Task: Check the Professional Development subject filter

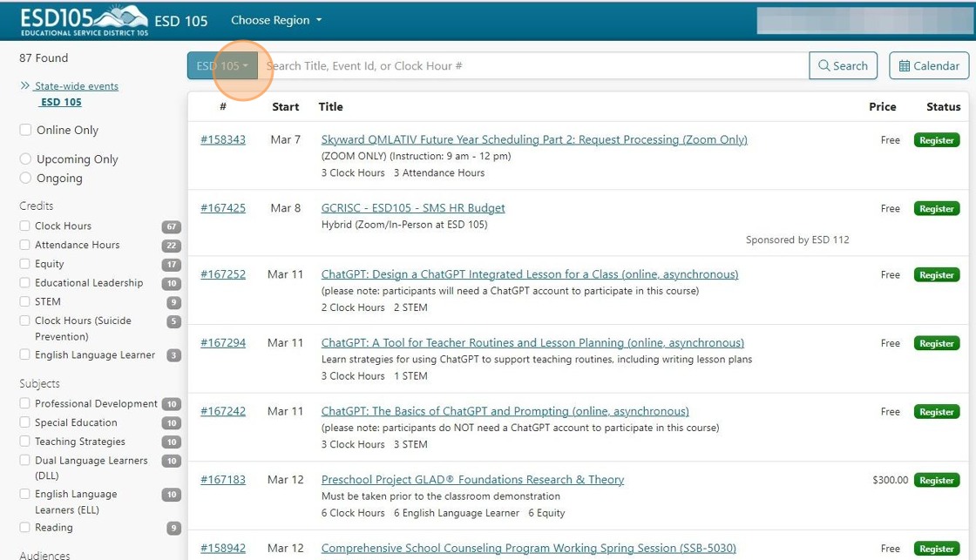Action: (x=25, y=403)
